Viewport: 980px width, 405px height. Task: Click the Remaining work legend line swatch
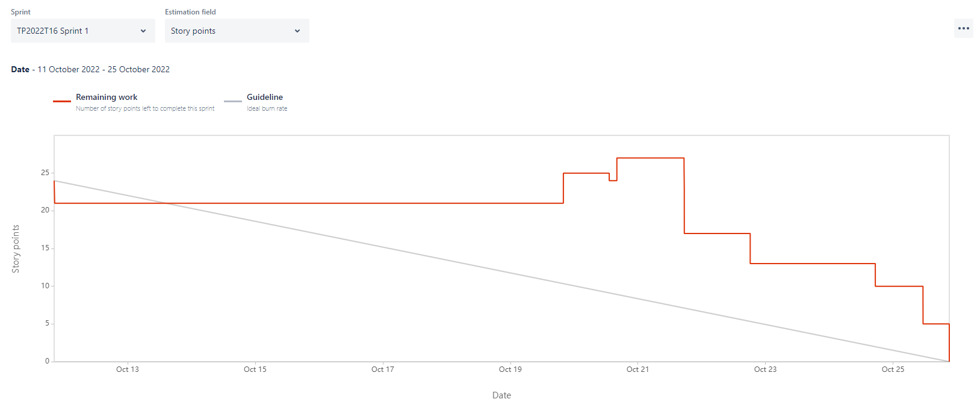pos(62,101)
